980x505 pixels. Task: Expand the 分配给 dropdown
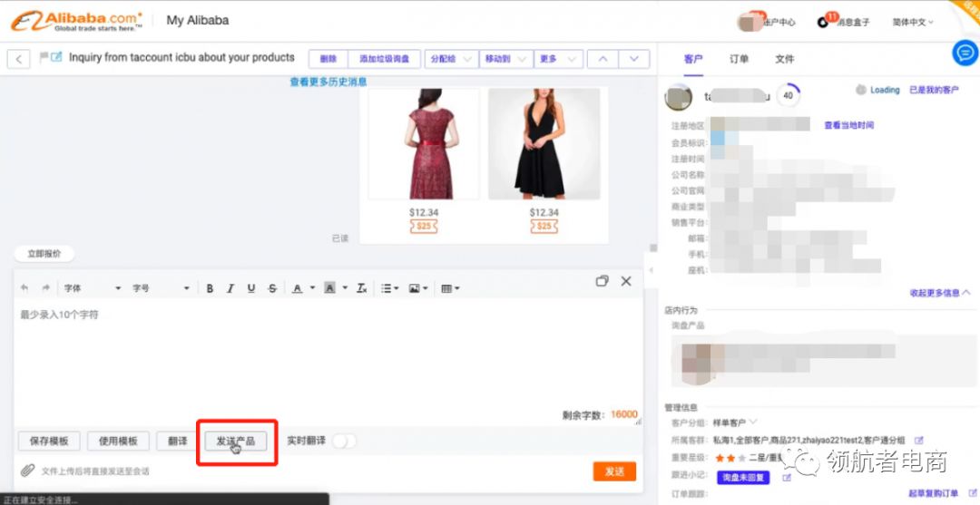click(451, 59)
